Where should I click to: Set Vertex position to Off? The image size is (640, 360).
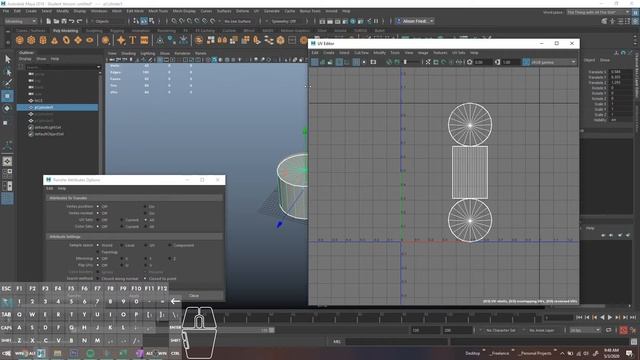point(98,207)
